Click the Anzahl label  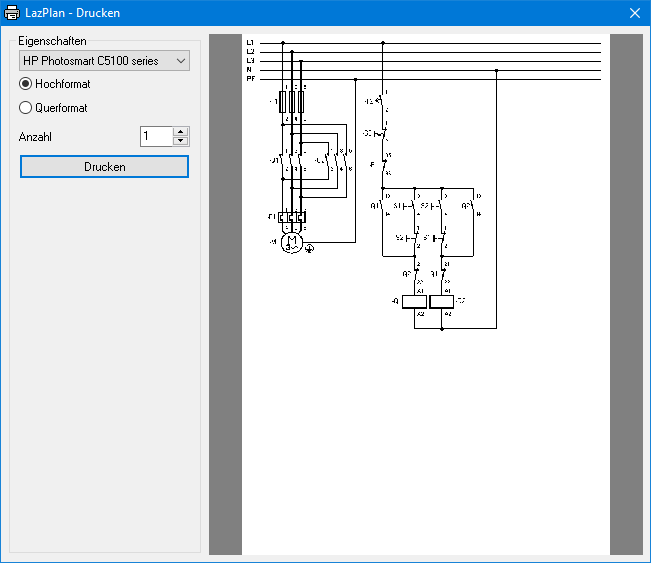point(35,137)
